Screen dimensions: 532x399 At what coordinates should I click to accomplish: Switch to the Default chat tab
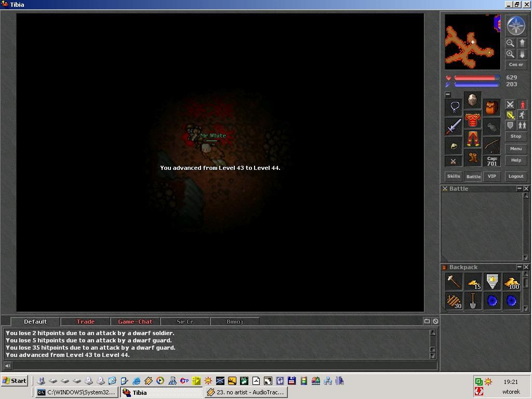pyautogui.click(x=35, y=321)
